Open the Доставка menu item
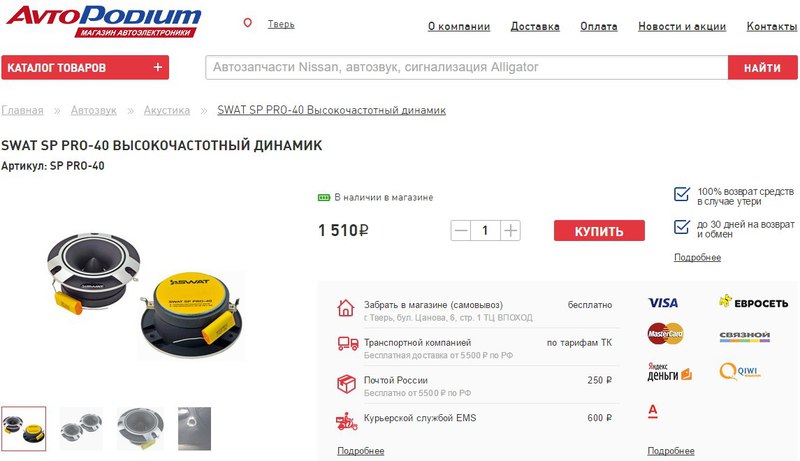This screenshot has height=461, width=800. (535, 27)
